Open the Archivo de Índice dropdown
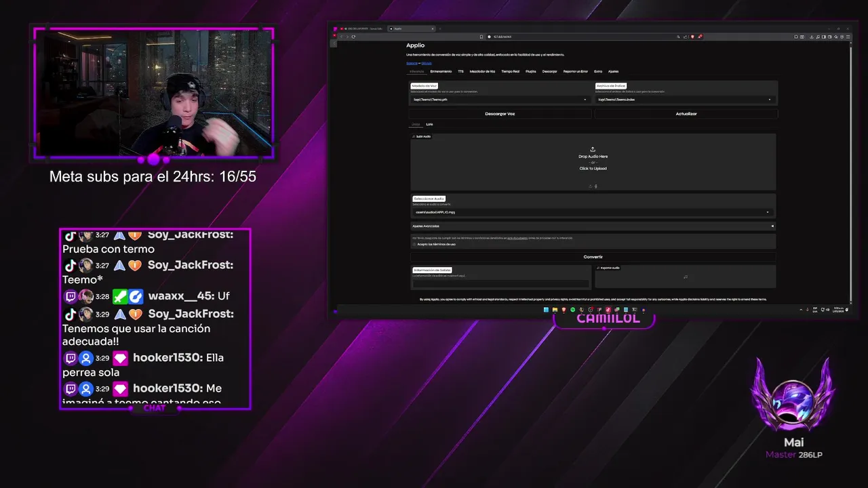 point(685,100)
